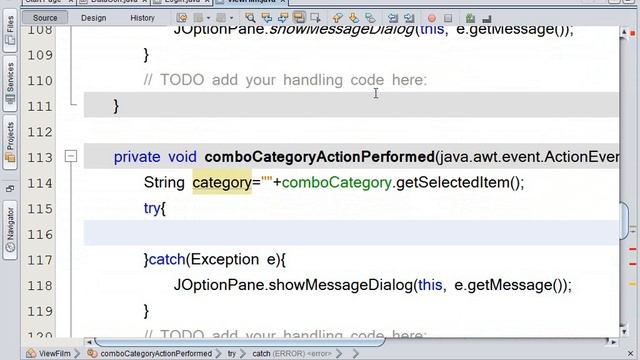Click the vertical scrollbar thumb
This screenshot has height=360, width=640.
pyautogui.click(x=624, y=220)
